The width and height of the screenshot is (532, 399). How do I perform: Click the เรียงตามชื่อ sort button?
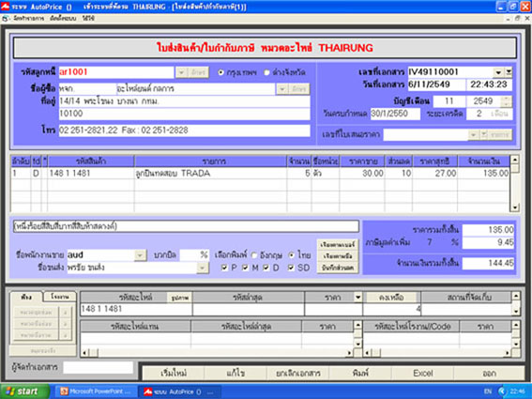point(338,256)
